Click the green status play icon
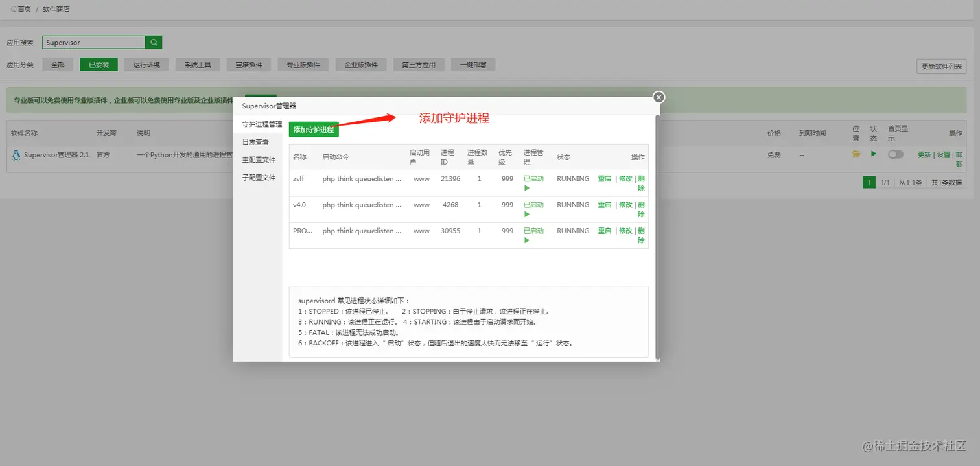 [x=874, y=154]
